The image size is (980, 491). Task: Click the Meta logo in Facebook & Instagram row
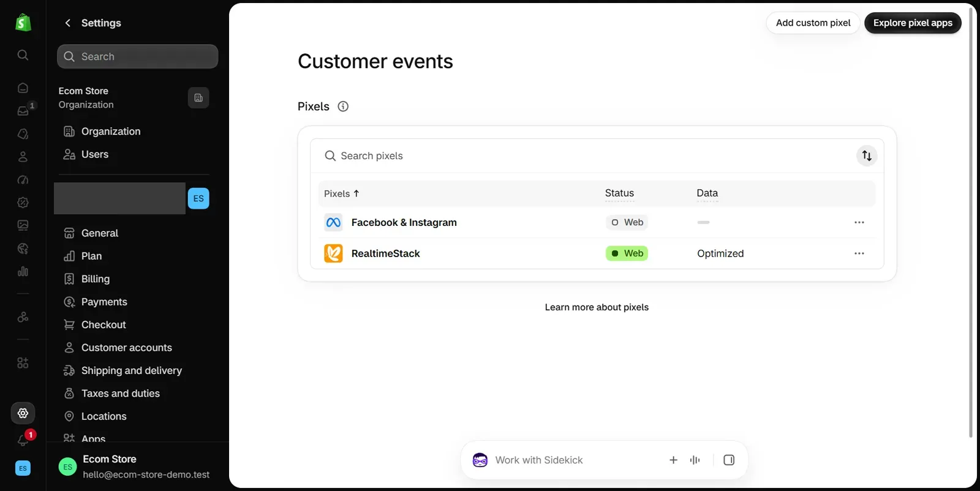(333, 222)
